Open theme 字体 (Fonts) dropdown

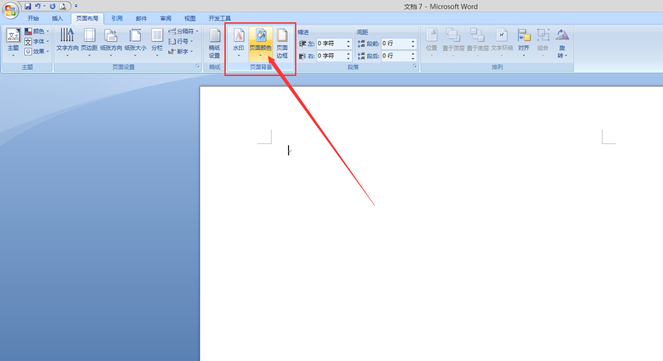tap(36, 41)
